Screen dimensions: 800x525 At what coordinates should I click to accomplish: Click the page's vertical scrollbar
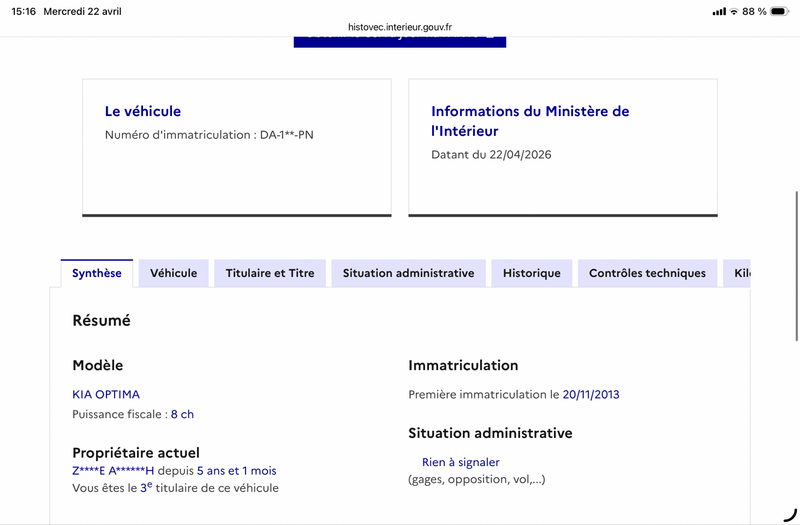tap(796, 266)
